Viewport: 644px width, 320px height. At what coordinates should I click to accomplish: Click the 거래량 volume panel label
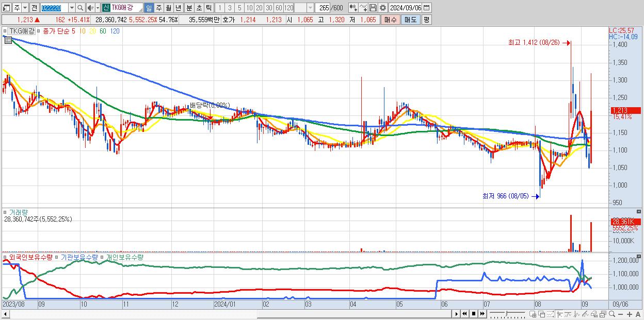18,212
